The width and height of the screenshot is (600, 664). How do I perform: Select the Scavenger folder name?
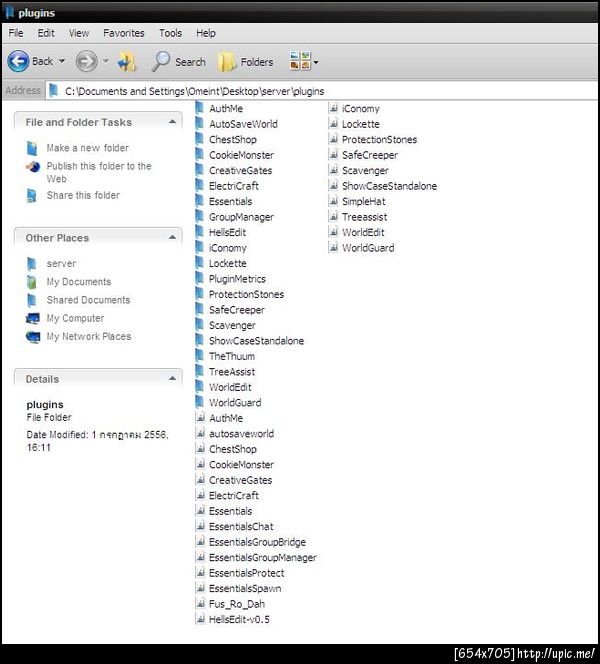[232, 326]
